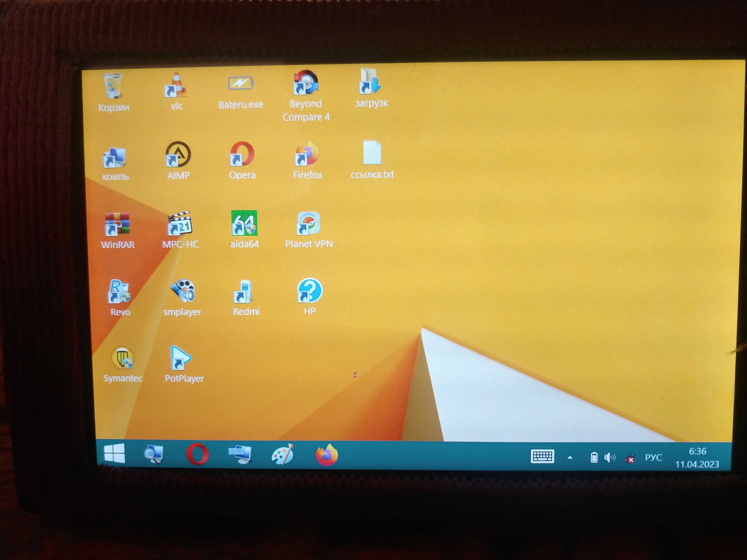This screenshot has width=747, height=560.
Task: Click the Bateru.exe battery icon
Action: [241, 92]
